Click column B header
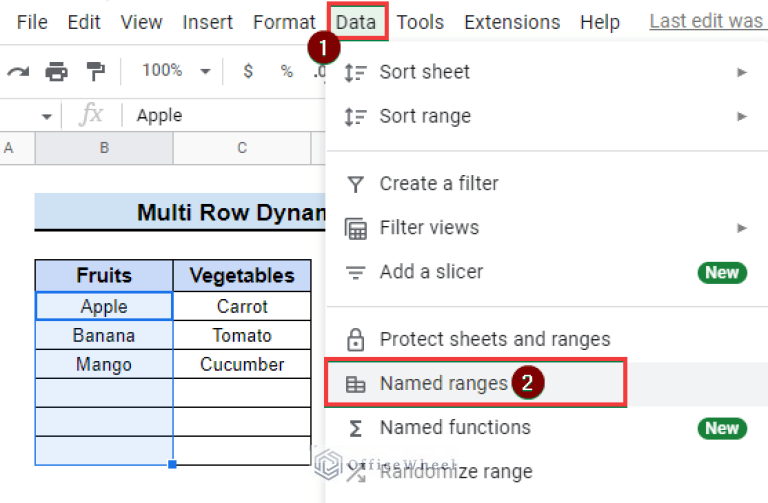This screenshot has width=768, height=503. tap(104, 148)
